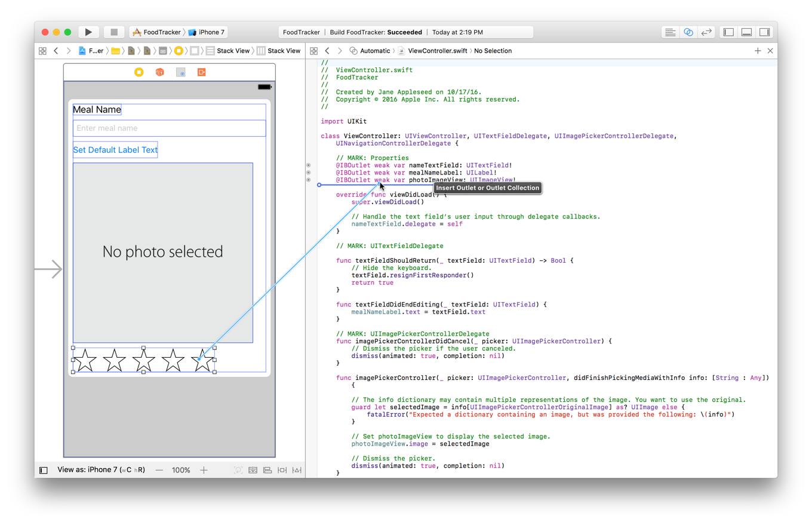The height and width of the screenshot is (522, 812).
Task: Click the photoImageView.image = selectedImage line
Action: (x=420, y=444)
